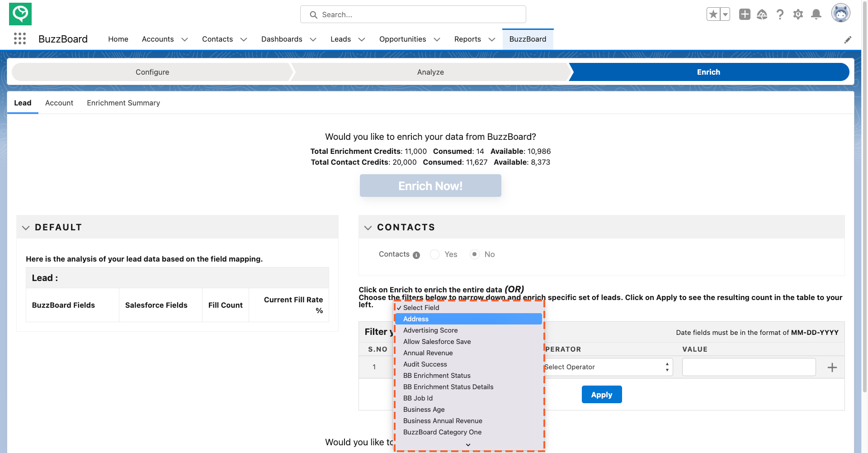Expand the Contacts nav dropdown chevron
The width and height of the screenshot is (868, 453).
point(244,39)
